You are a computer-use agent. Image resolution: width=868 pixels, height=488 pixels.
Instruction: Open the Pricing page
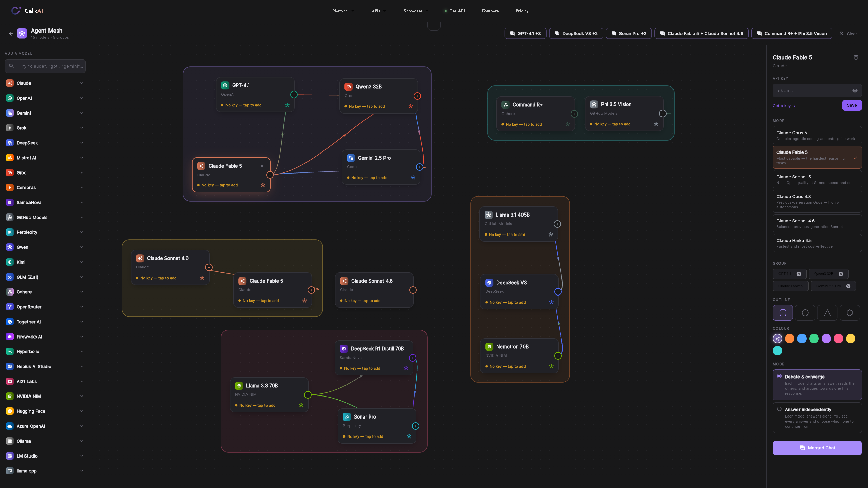coord(522,11)
